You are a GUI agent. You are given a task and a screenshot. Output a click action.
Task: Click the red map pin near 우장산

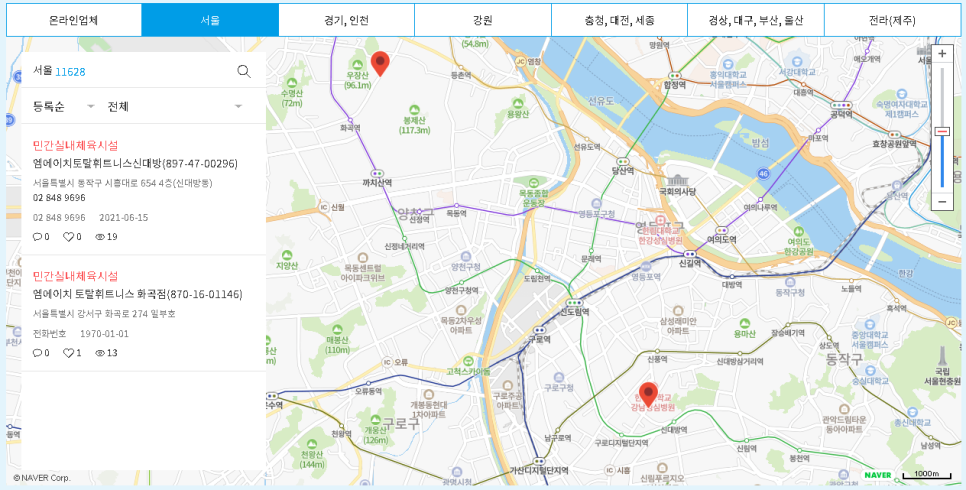pyautogui.click(x=381, y=63)
